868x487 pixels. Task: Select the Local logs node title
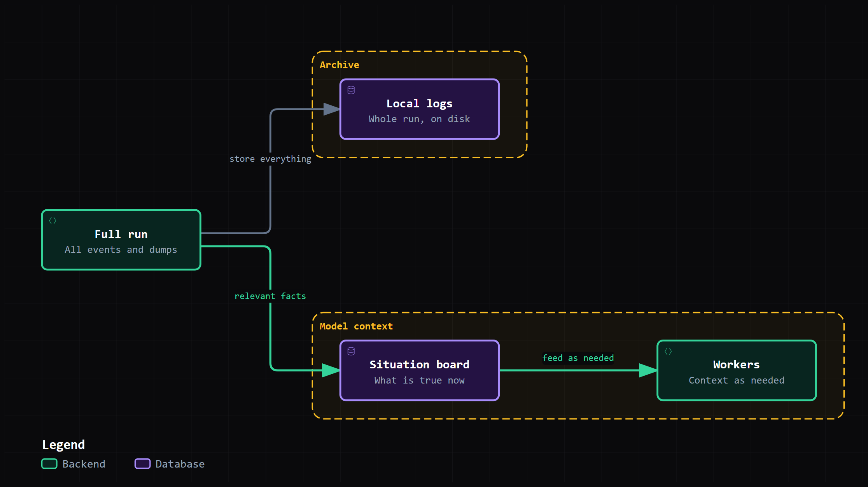(419, 103)
